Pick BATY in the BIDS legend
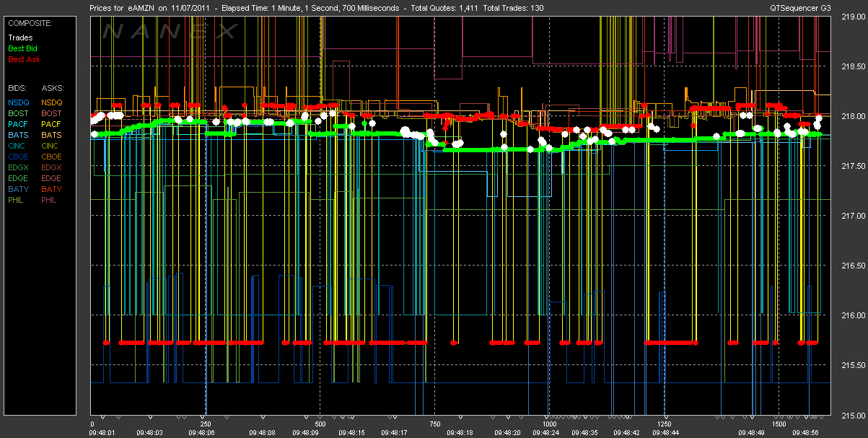 [18, 189]
